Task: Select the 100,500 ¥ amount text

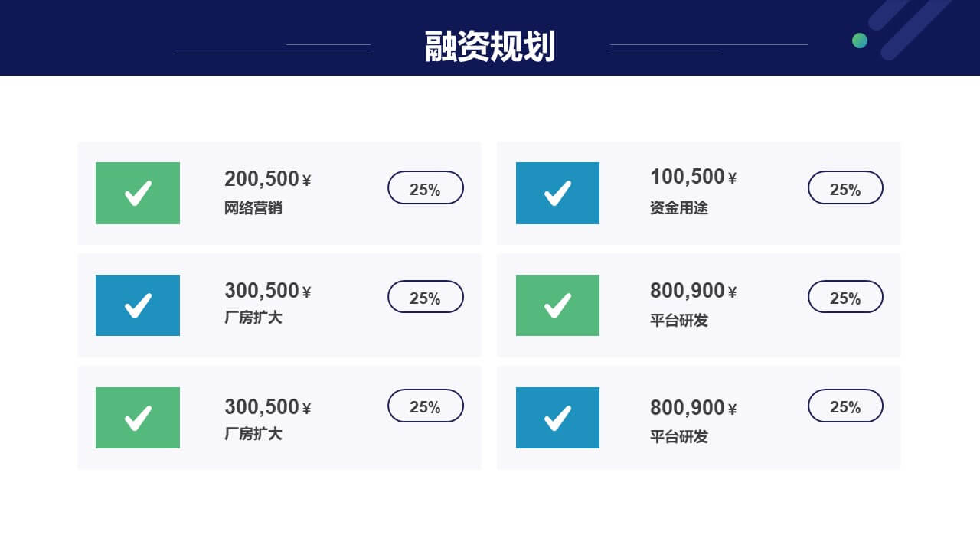Action: coord(694,177)
